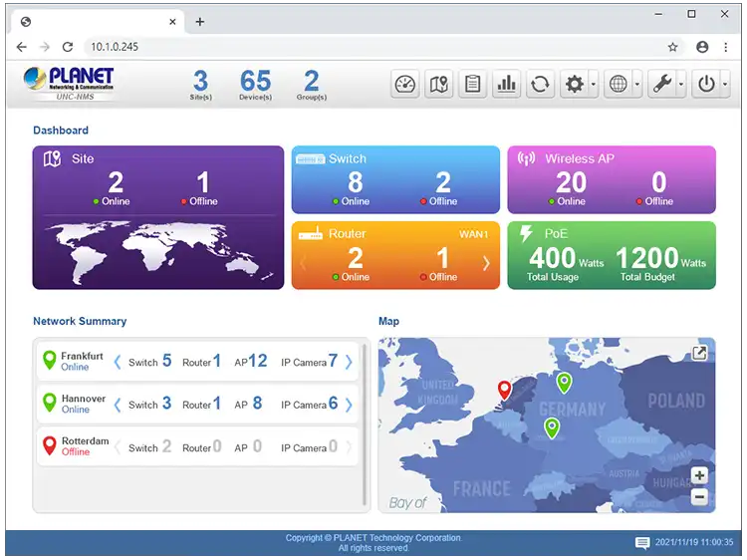This screenshot has width=747, height=560.
Task: Open the dashboard gauge icon in toolbar
Action: 404,85
